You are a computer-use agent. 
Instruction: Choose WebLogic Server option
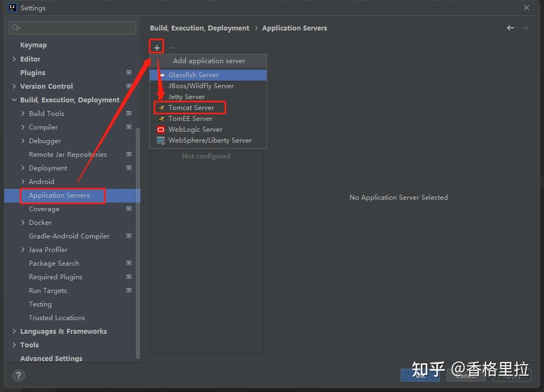[208, 130]
